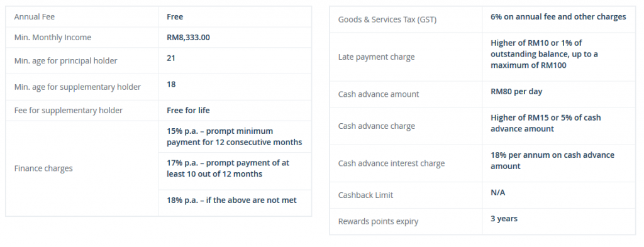Click the Rewards points expiry 3 years value

pyautogui.click(x=504, y=219)
